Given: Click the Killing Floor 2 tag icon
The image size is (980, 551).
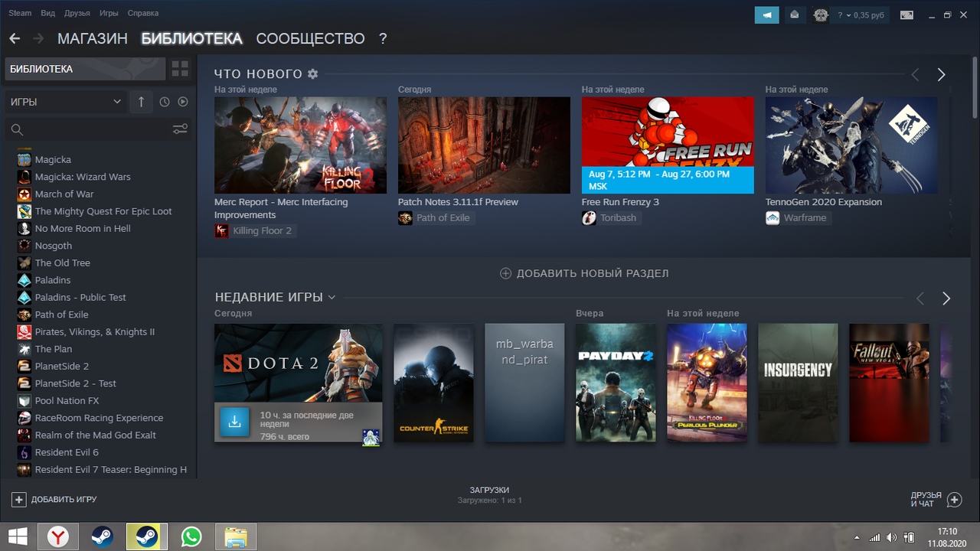Looking at the screenshot, I should pos(221,230).
